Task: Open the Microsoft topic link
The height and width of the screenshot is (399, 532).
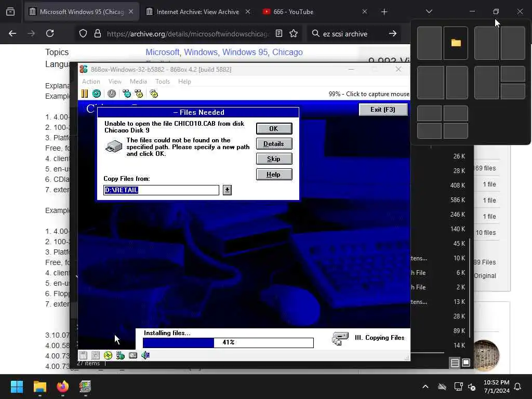Action: coord(163,52)
